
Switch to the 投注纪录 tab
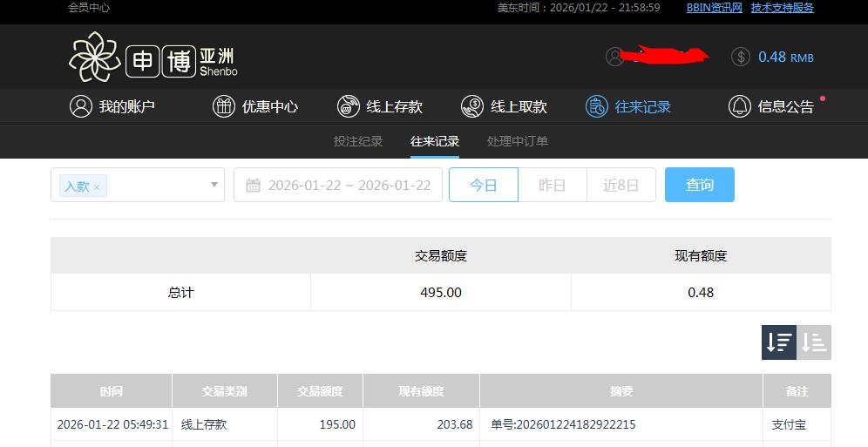pos(358,141)
